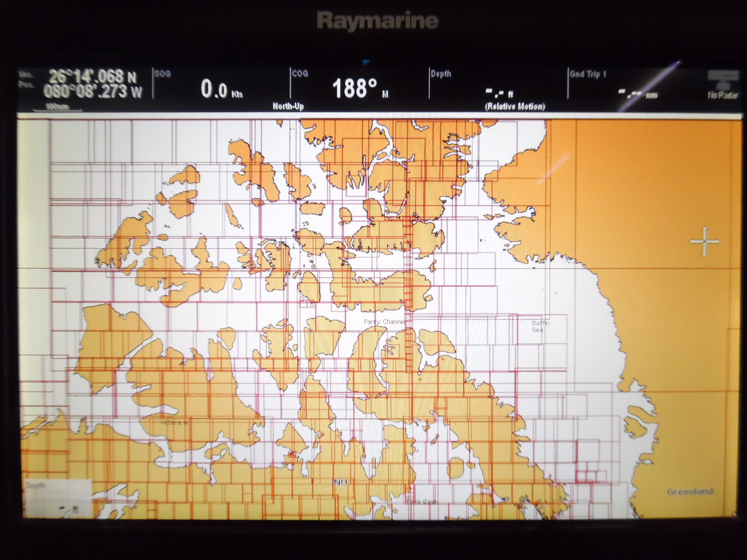Tap the chart cursor crosshair
Viewport: 747px width, 560px height.
pos(704,241)
